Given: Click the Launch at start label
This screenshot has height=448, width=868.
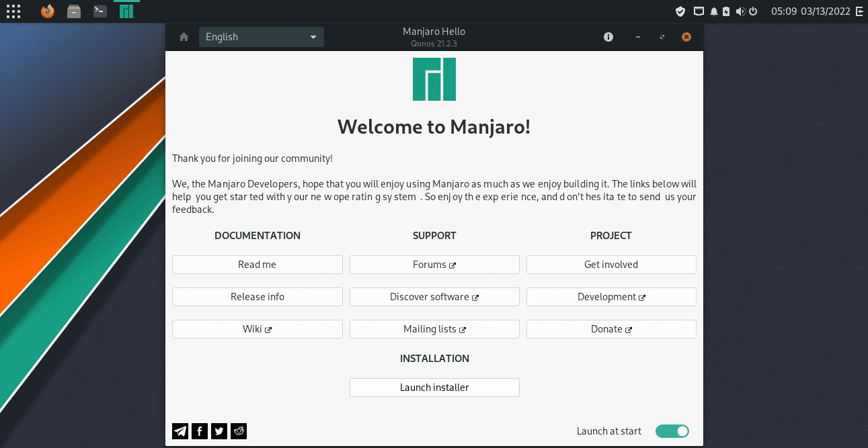Looking at the screenshot, I should point(609,431).
